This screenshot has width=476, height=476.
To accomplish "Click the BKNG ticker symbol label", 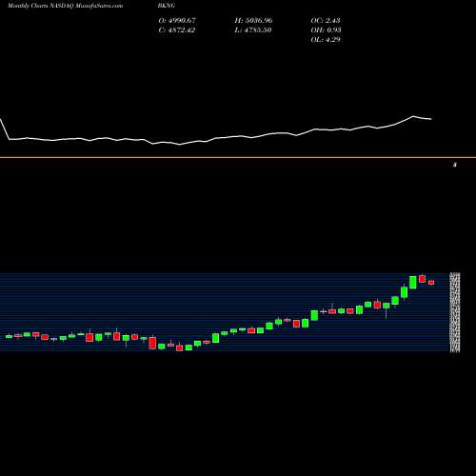I will (x=167, y=6).
